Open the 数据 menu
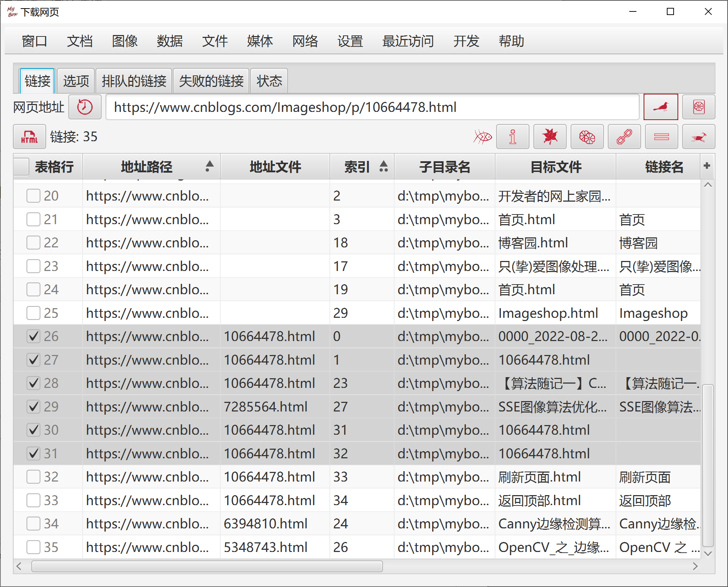The height and width of the screenshot is (587, 728). [170, 41]
